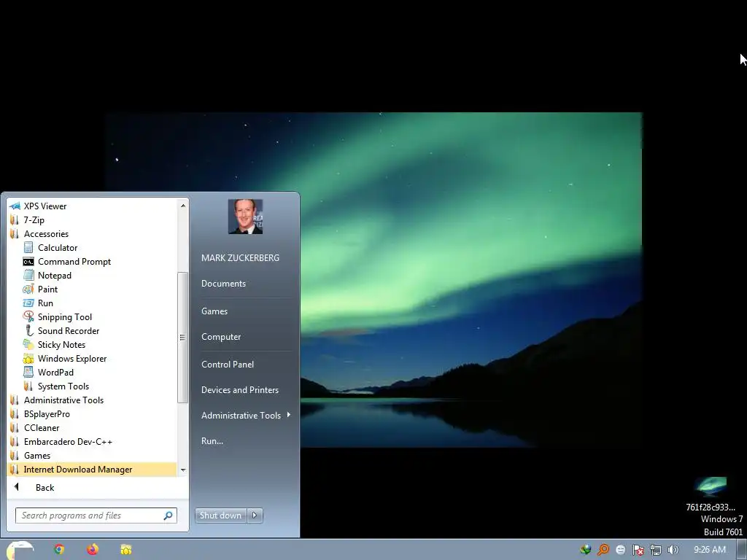
Task: Open the Administrative Tools submenu in right pane
Action: point(246,415)
